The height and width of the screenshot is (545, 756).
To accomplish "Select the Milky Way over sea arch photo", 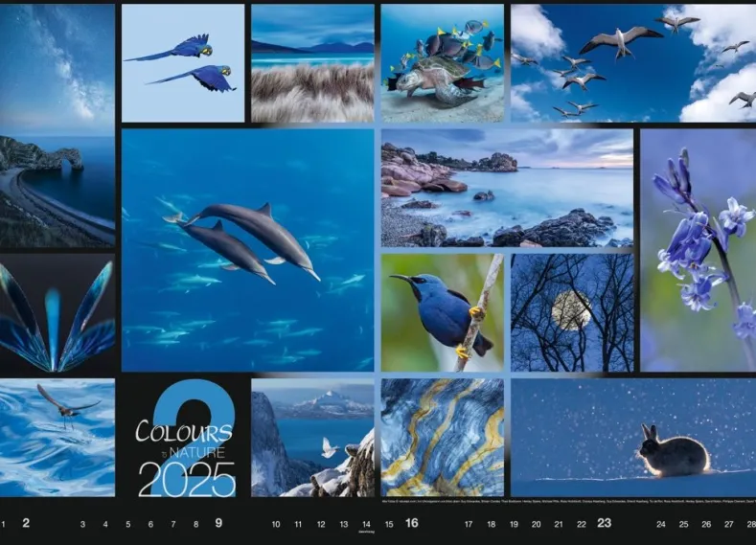I will 57,125.
